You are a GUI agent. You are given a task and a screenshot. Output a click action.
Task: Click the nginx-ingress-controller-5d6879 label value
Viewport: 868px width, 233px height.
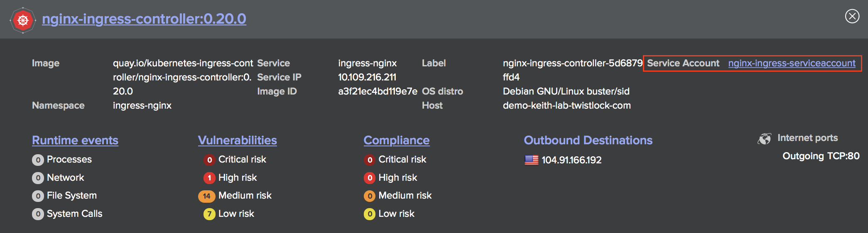[x=573, y=70]
